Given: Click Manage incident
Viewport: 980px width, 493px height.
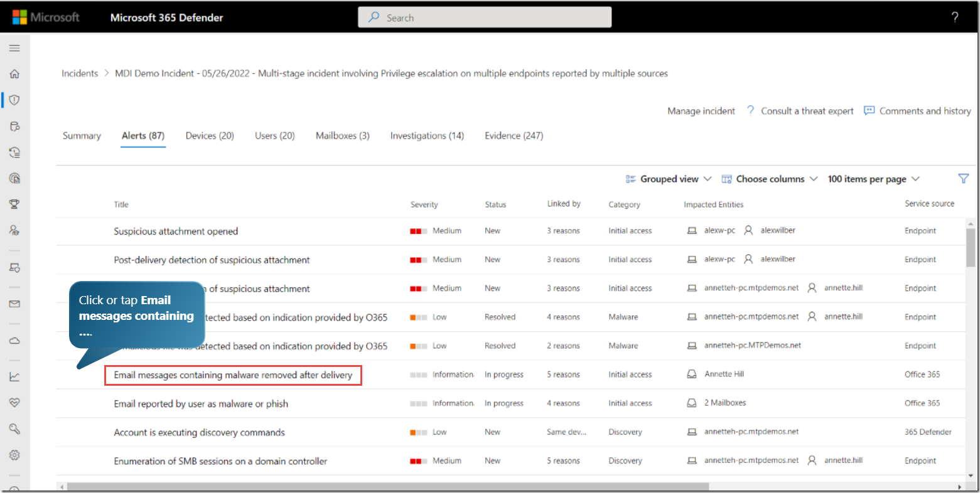Looking at the screenshot, I should tap(701, 111).
